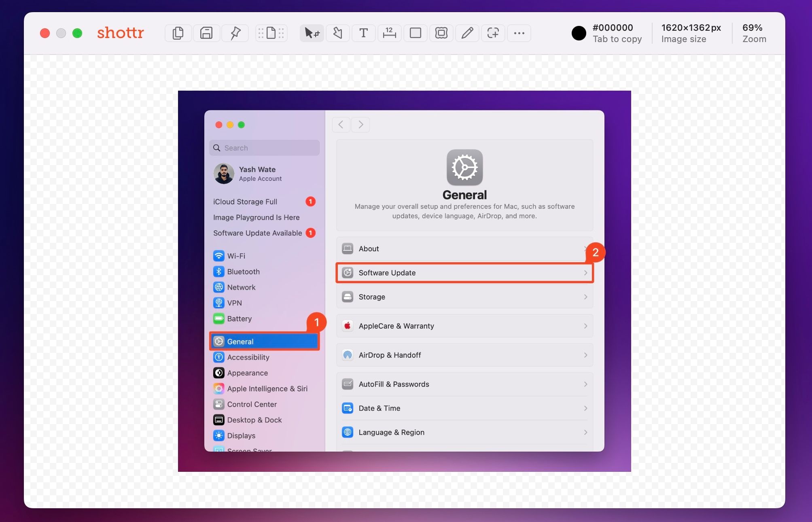The image size is (812, 522).
Task: Pin the screenshot with the pushpin icon
Action: coord(235,33)
